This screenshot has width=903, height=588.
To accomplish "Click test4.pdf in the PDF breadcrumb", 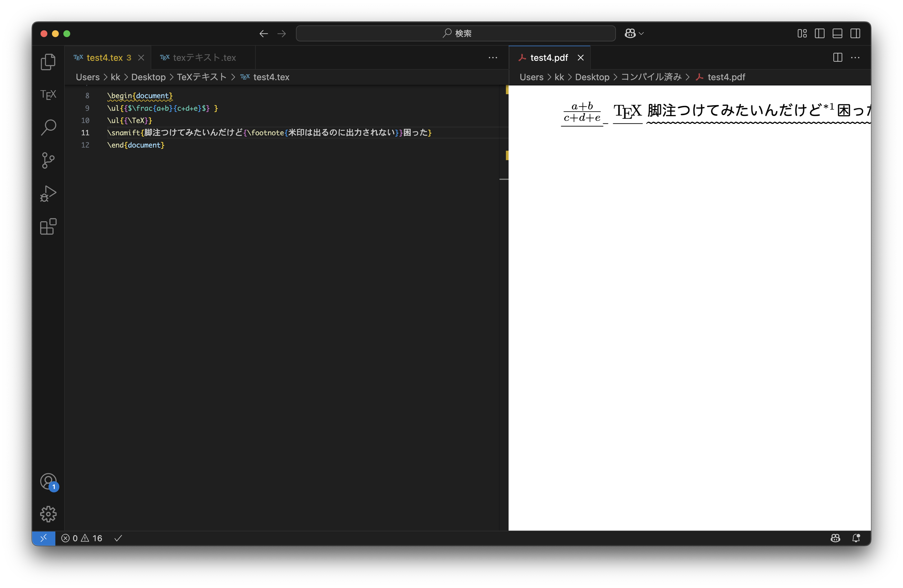I will [721, 77].
